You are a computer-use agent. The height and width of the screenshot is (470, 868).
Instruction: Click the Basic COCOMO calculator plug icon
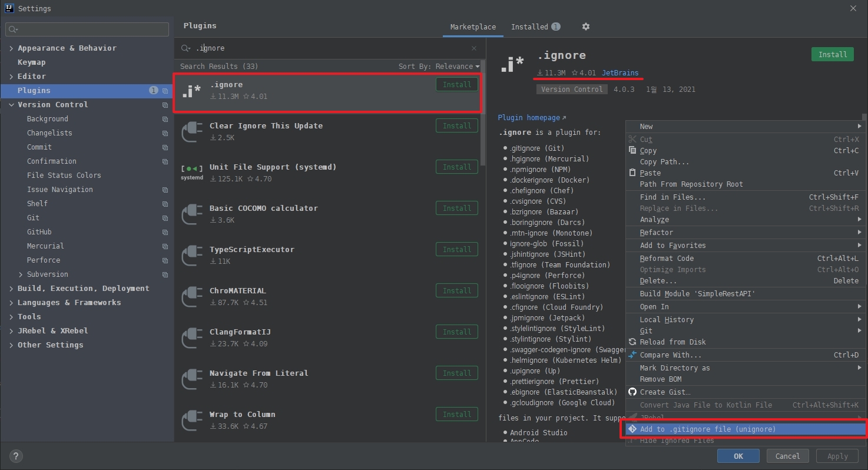(191, 214)
